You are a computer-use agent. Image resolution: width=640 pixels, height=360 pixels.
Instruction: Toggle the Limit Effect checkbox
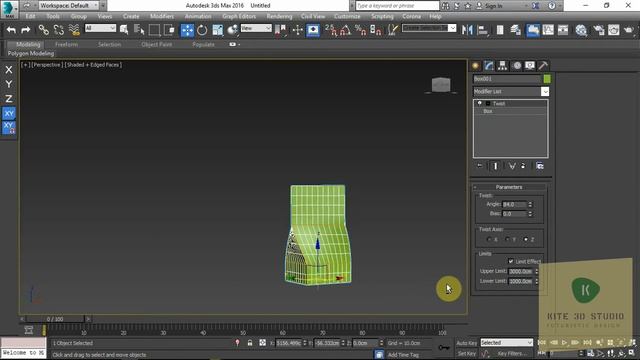[x=511, y=261]
